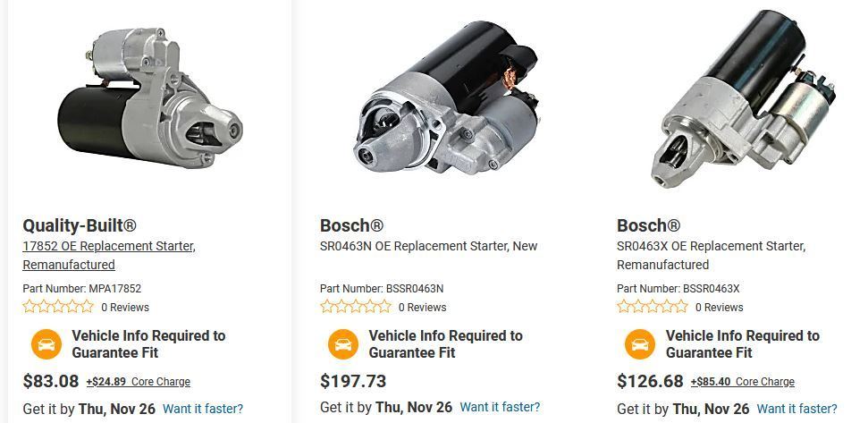Click "Want it faster?" under Quality-Built
This screenshot has width=868, height=423.
203,409
